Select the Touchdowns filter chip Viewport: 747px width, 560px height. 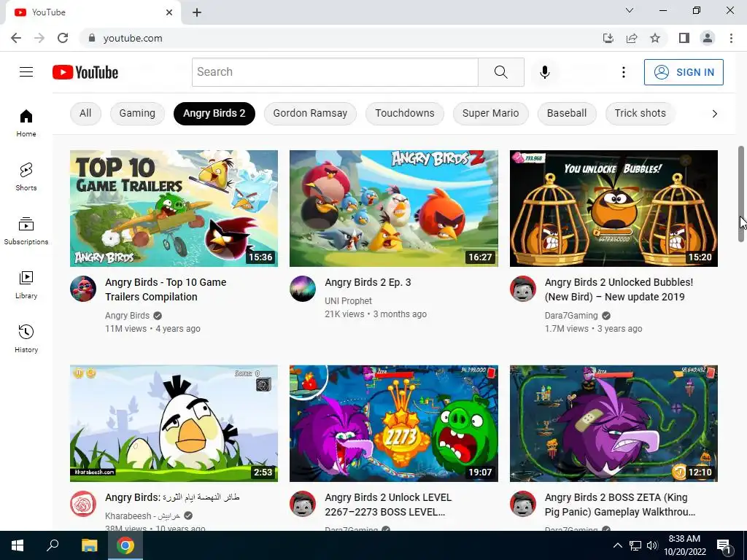point(404,113)
